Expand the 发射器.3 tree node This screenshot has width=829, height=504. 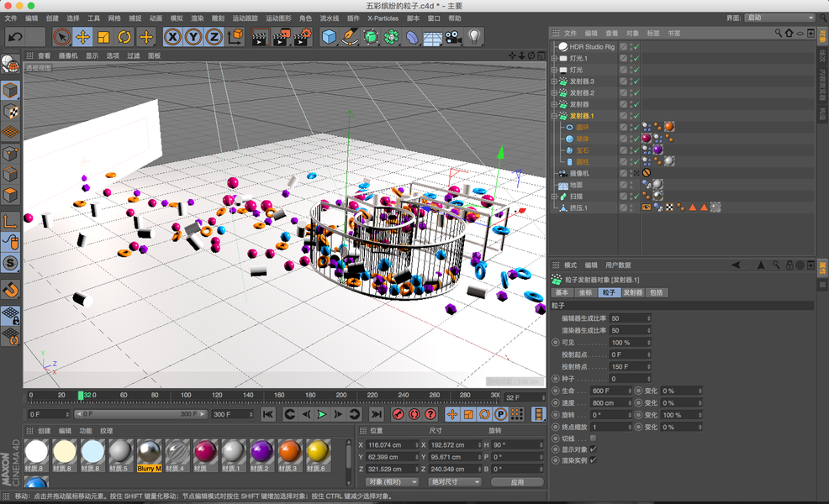pyautogui.click(x=554, y=81)
